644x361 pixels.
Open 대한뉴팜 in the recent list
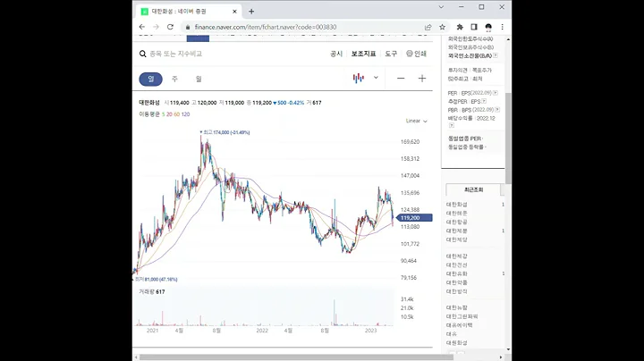[x=457, y=307]
